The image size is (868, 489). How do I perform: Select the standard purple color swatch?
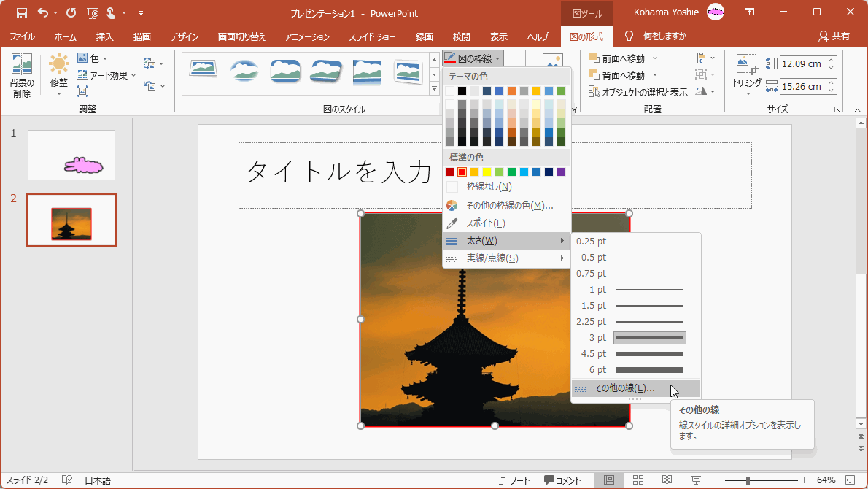click(562, 172)
